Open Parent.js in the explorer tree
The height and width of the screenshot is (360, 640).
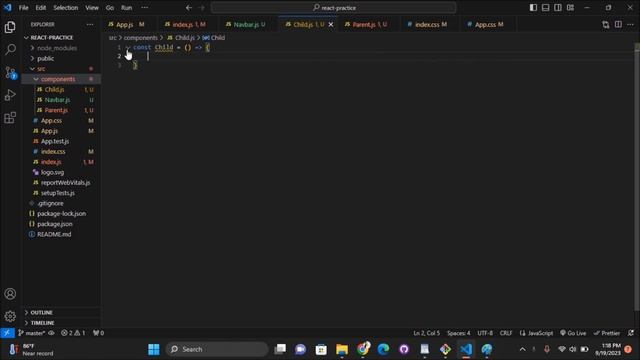click(61, 110)
